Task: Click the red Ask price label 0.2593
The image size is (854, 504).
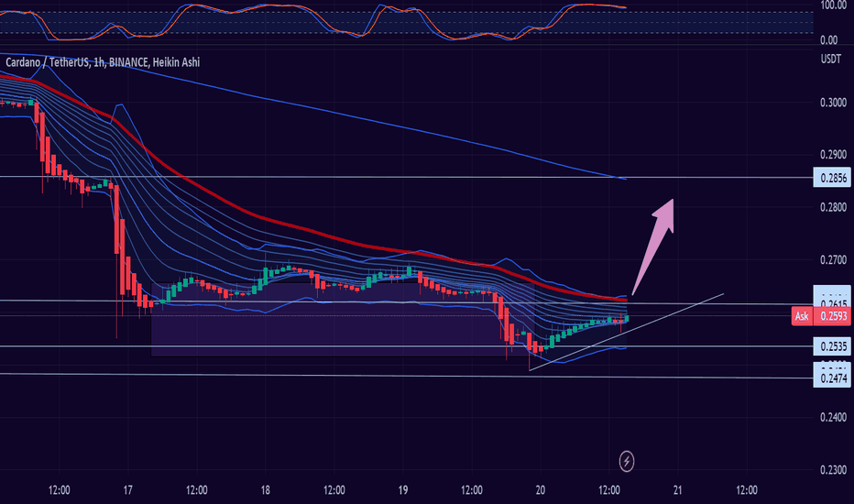Action: [x=821, y=316]
